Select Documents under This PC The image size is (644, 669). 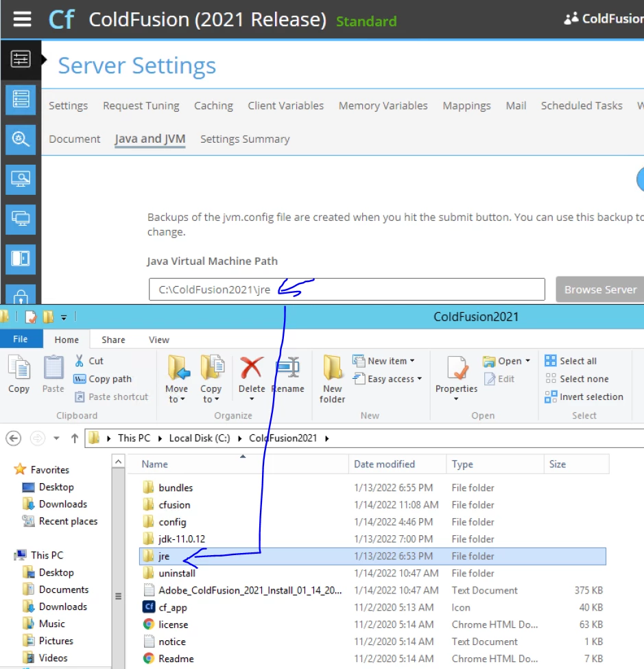[x=64, y=589]
